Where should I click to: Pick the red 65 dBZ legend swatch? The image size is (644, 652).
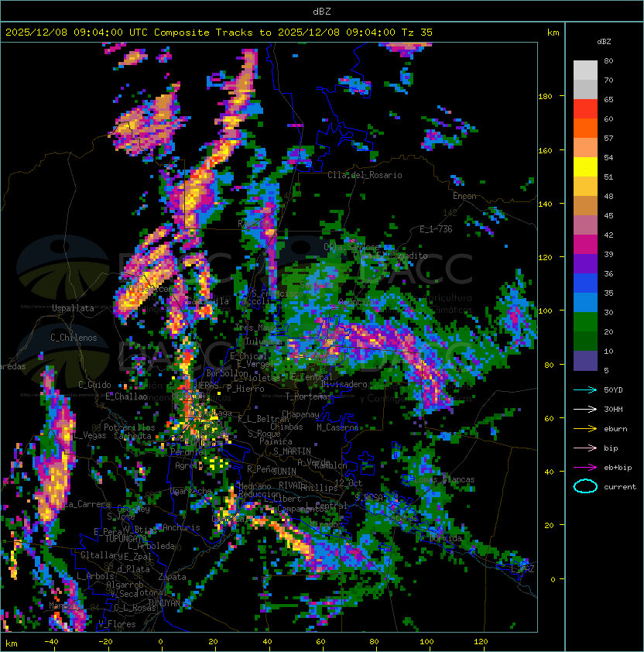[585, 108]
